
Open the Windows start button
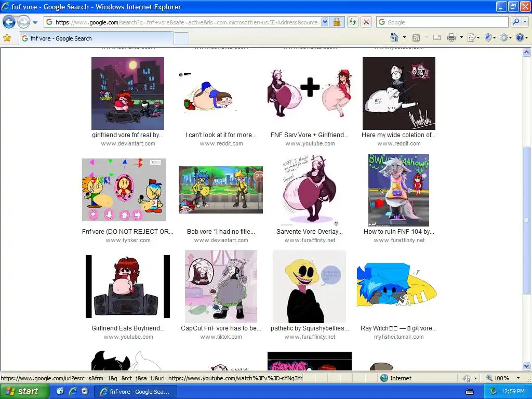24,391
